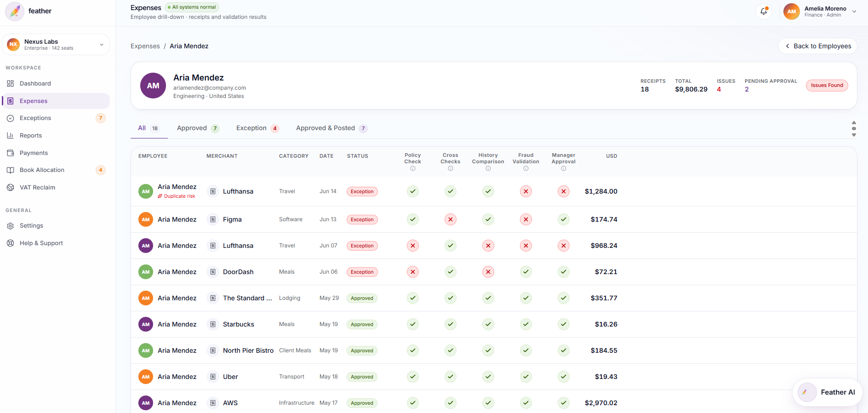Viewport: 868px width, 413px height.
Task: Open the notifications bell icon
Action: pos(764,11)
